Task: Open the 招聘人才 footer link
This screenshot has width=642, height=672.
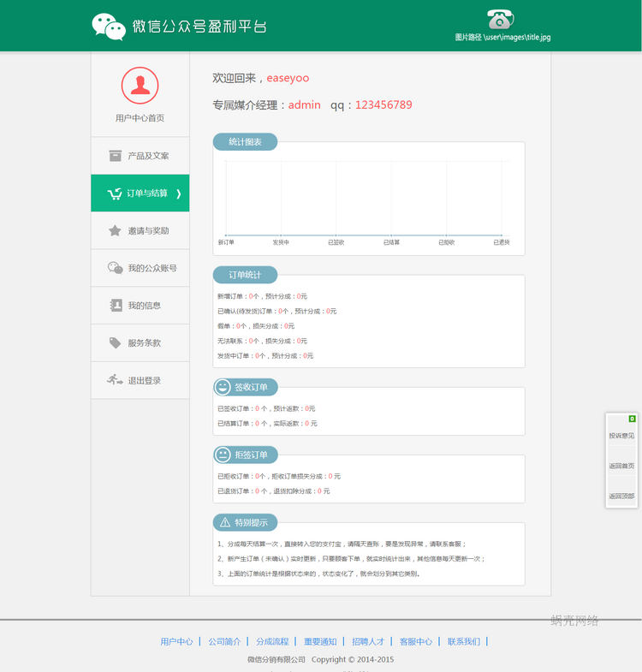Action: (x=368, y=641)
